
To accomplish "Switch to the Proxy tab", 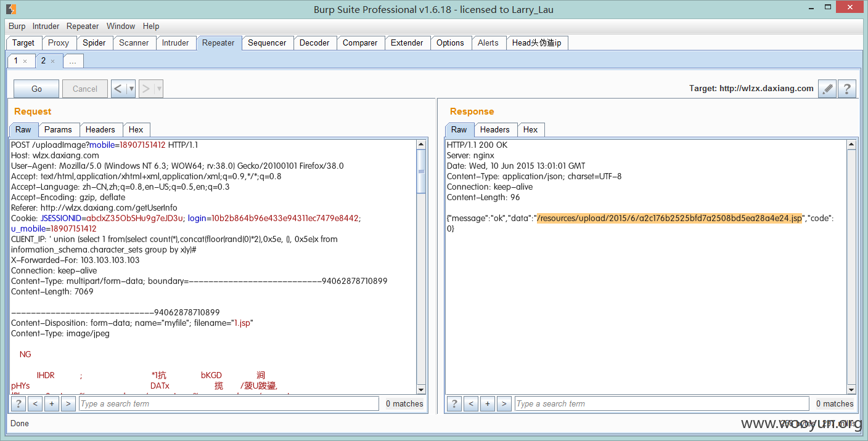I will pos(59,42).
